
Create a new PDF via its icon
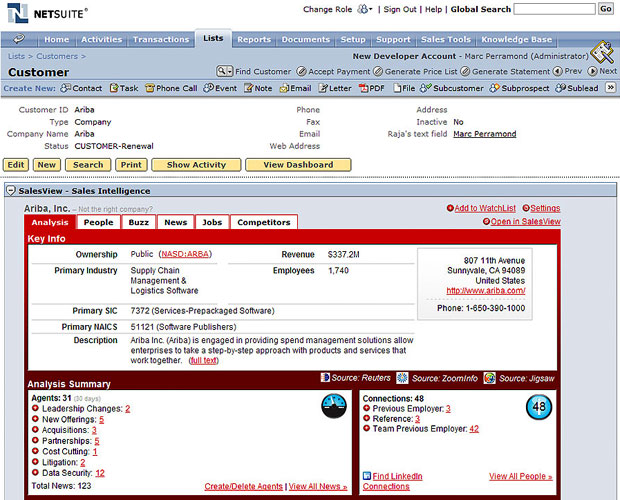tap(363, 88)
